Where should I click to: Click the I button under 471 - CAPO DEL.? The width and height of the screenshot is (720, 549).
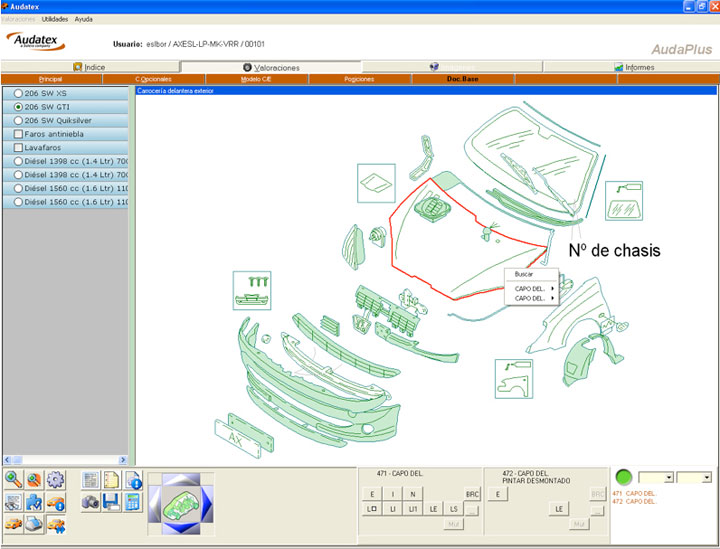tap(393, 494)
